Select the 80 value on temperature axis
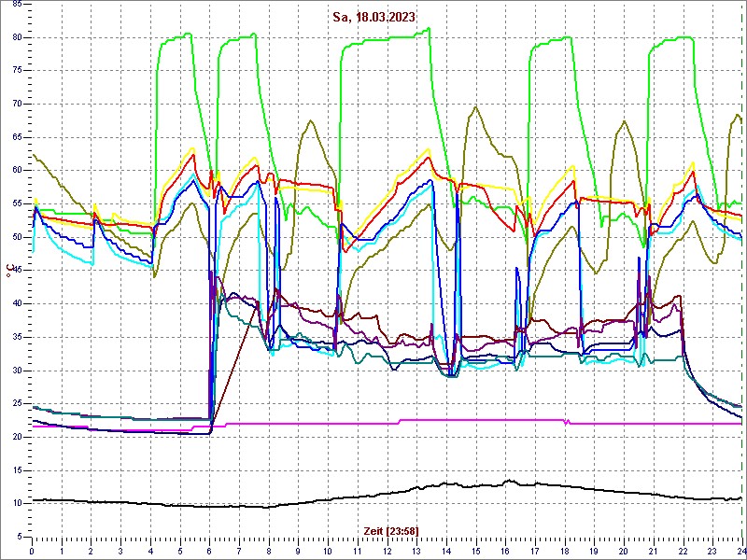The image size is (747, 560). pos(17,37)
